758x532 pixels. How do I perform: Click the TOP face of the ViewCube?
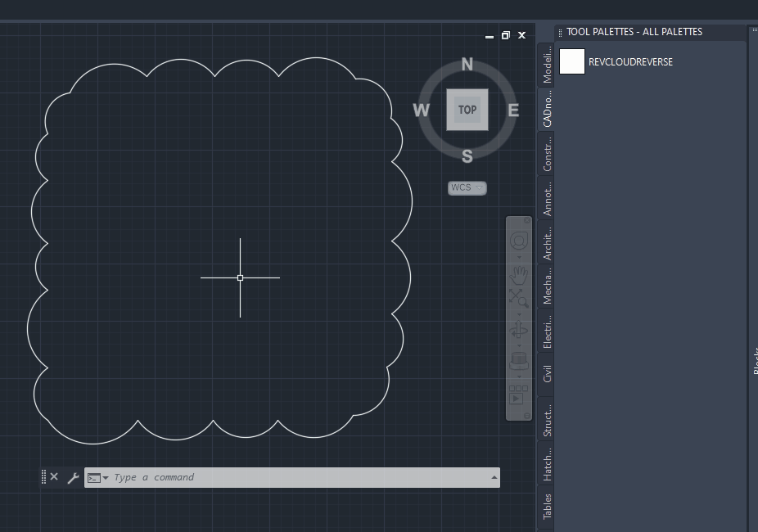(467, 109)
